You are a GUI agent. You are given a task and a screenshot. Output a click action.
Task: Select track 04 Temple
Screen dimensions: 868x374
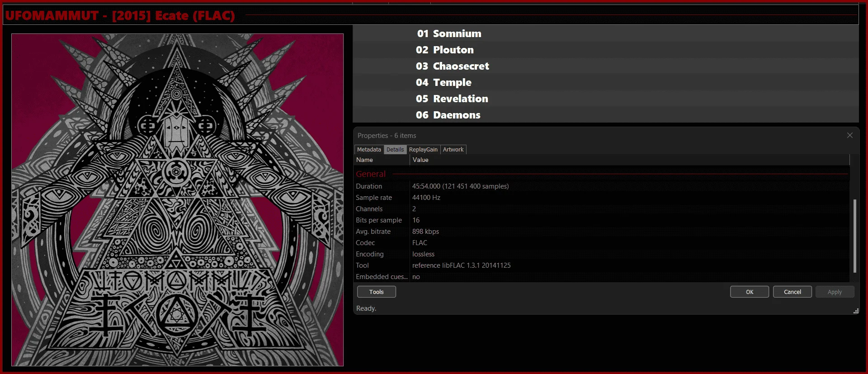pyautogui.click(x=605, y=82)
